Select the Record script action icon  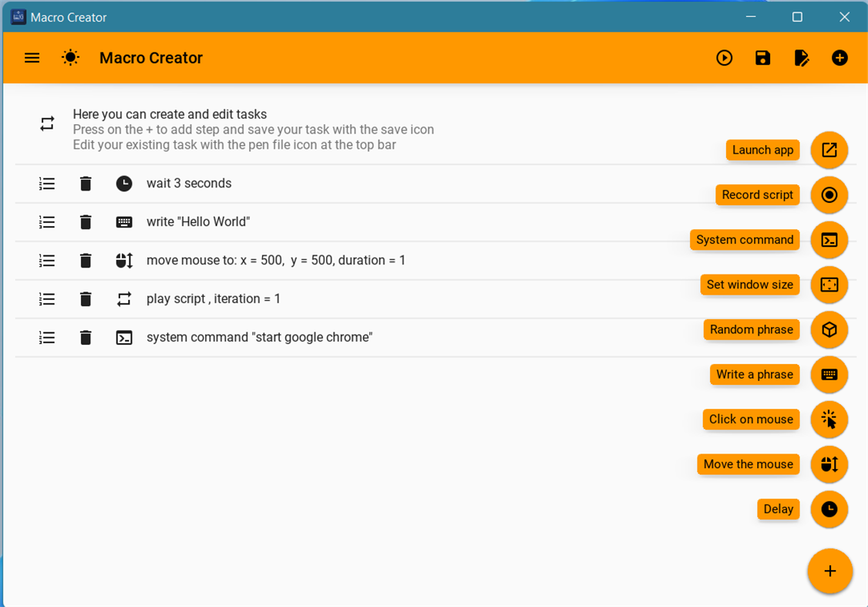(x=829, y=195)
